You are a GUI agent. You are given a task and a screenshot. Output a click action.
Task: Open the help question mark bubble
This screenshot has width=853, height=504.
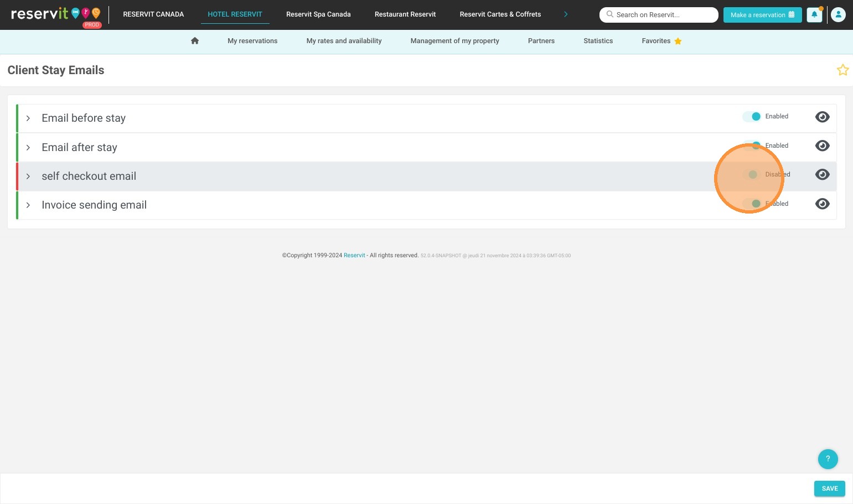coord(828,459)
